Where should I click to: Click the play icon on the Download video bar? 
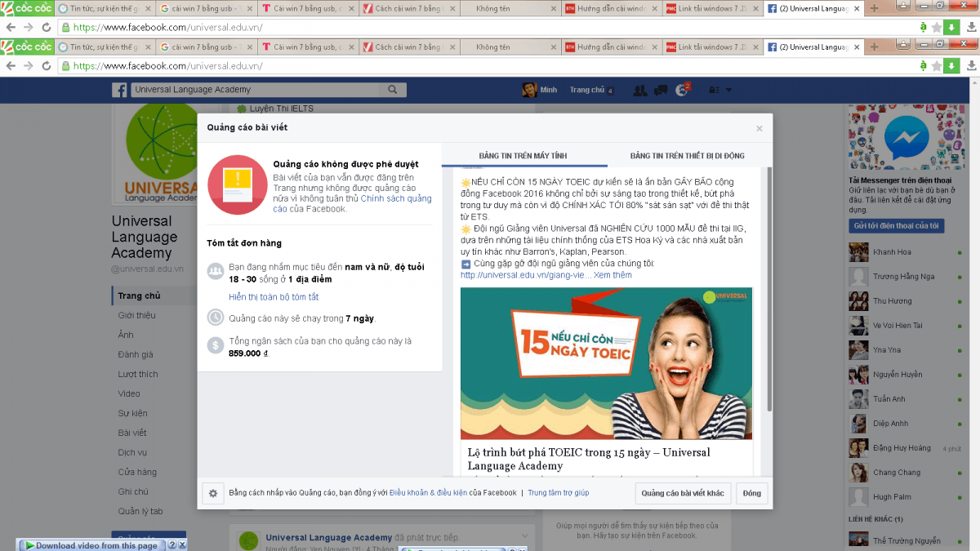[x=29, y=545]
